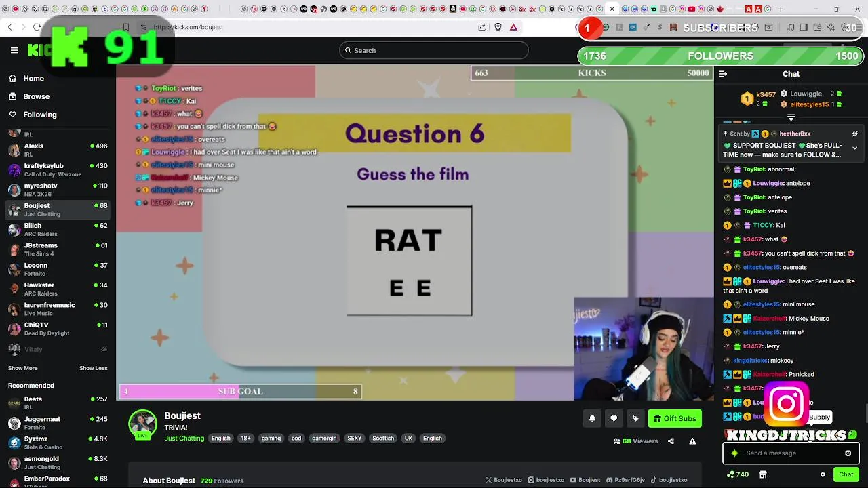Open boujiestxo Instagram link
Image resolution: width=868 pixels, height=488 pixels.
tap(547, 480)
